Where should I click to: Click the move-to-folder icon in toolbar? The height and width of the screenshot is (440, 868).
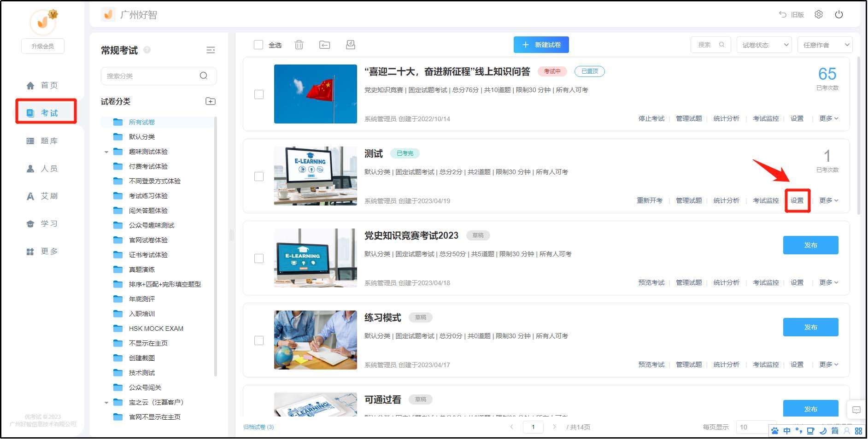coord(325,45)
